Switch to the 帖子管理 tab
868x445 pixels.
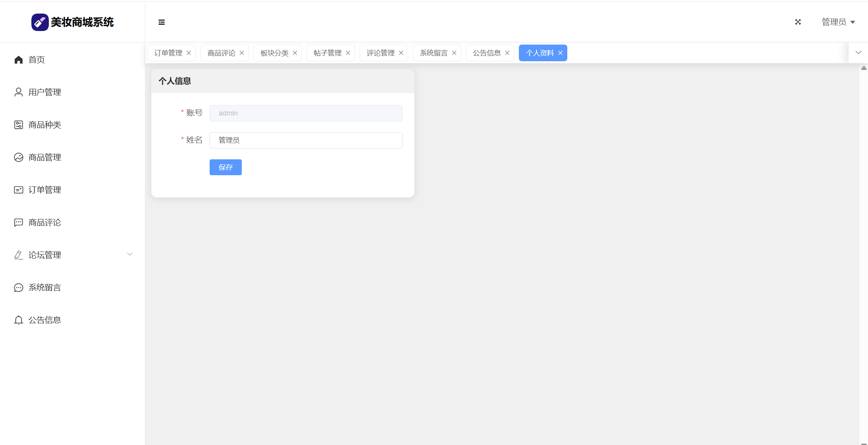[327, 53]
